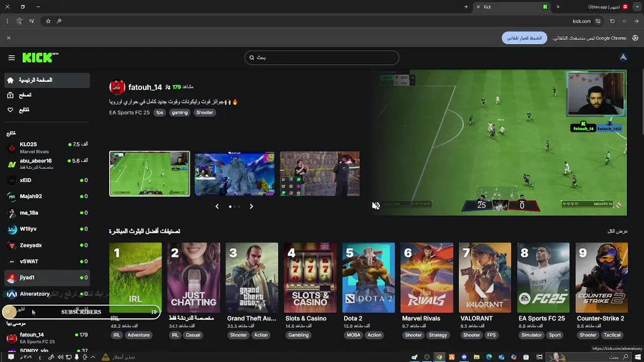Open KLO25 channel in following list
The height and width of the screenshot is (362, 644).
coord(47,147)
